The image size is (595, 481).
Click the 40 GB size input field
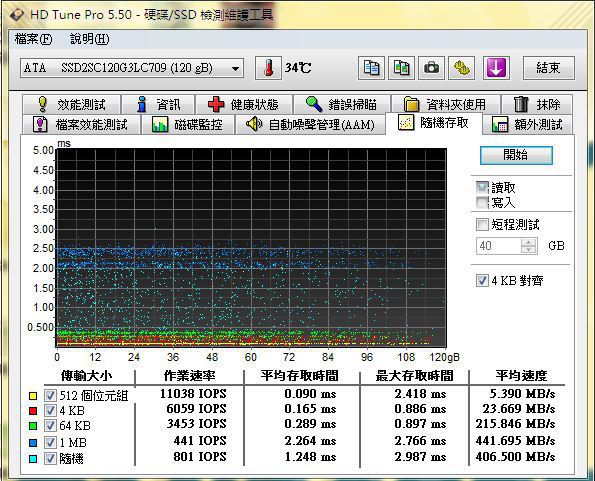coord(499,246)
